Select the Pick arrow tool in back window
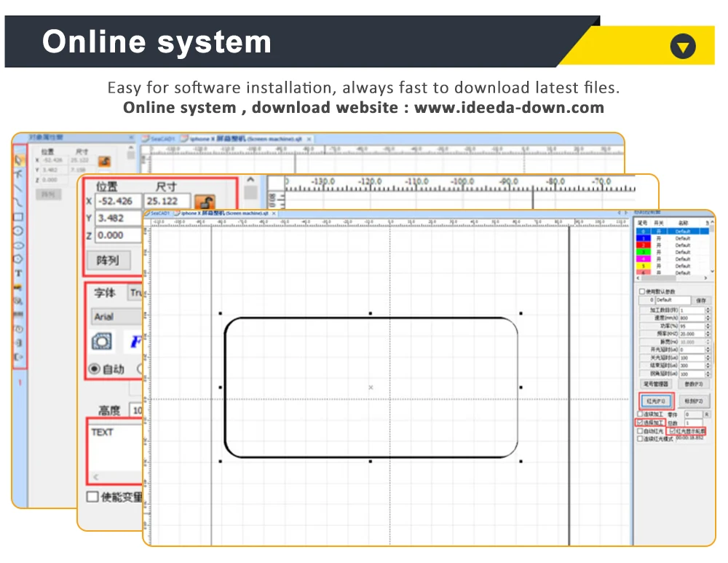The image size is (728, 563). [x=19, y=160]
